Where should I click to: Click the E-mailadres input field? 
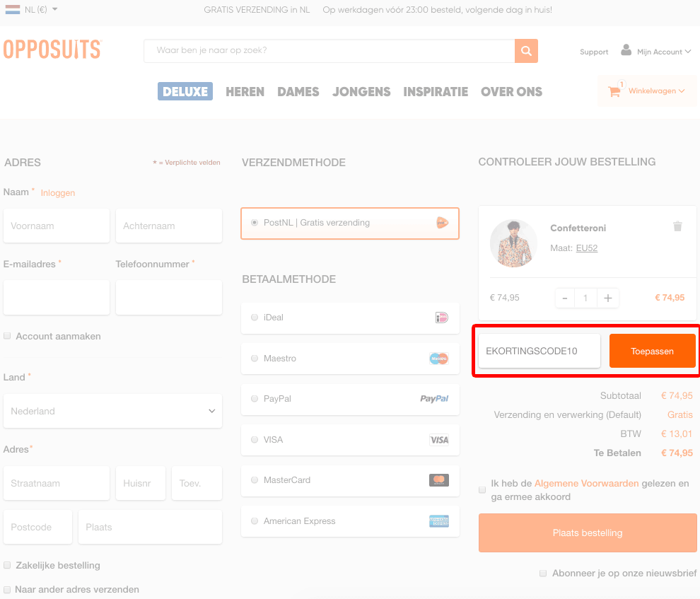coord(57,297)
